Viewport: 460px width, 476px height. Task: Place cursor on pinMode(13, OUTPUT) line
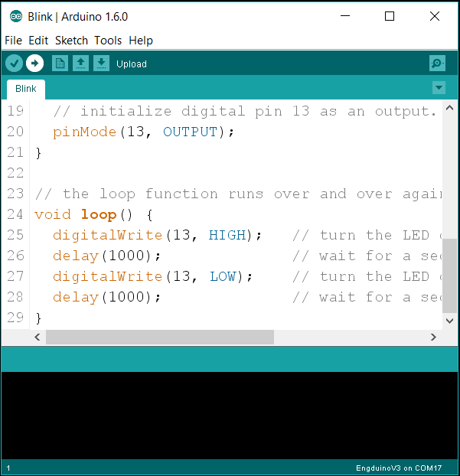click(143, 132)
